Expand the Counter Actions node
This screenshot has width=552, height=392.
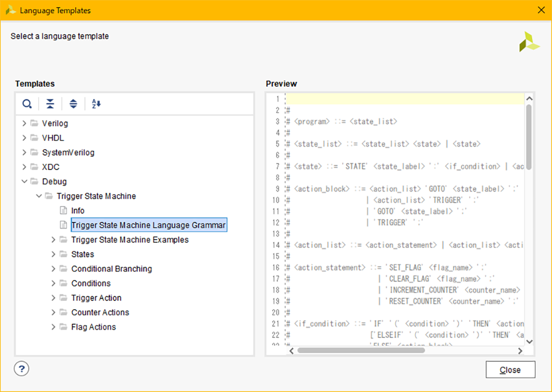(x=53, y=312)
